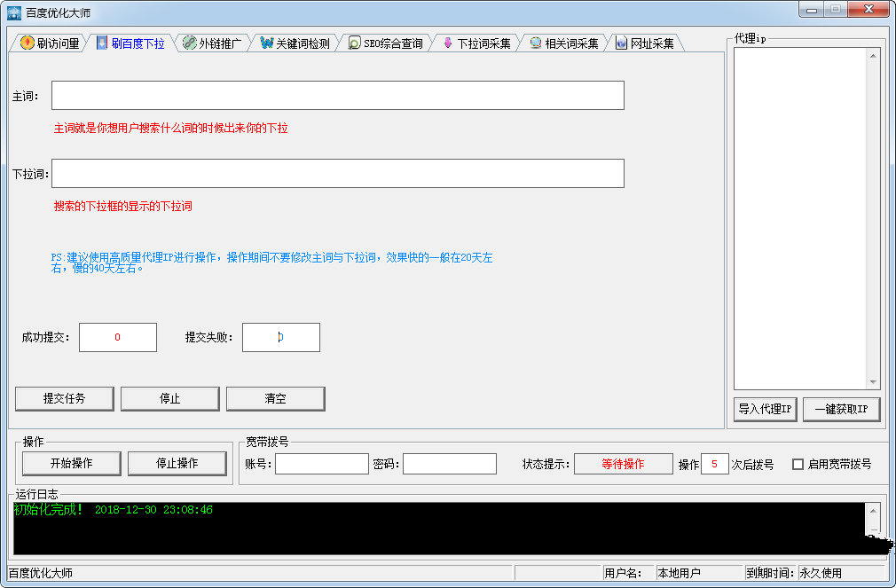Viewport: 896px width, 588px height.
Task: Click the red 主词 hint text
Action: pos(171,128)
